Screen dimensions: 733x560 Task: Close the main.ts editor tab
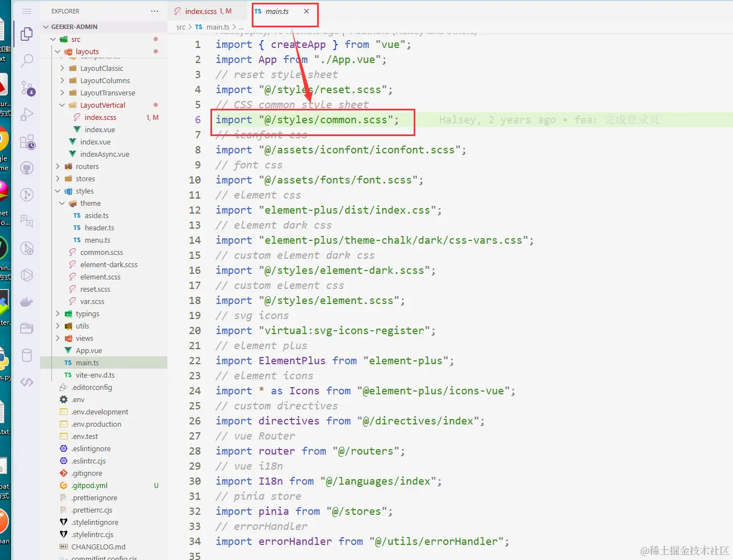(x=306, y=11)
